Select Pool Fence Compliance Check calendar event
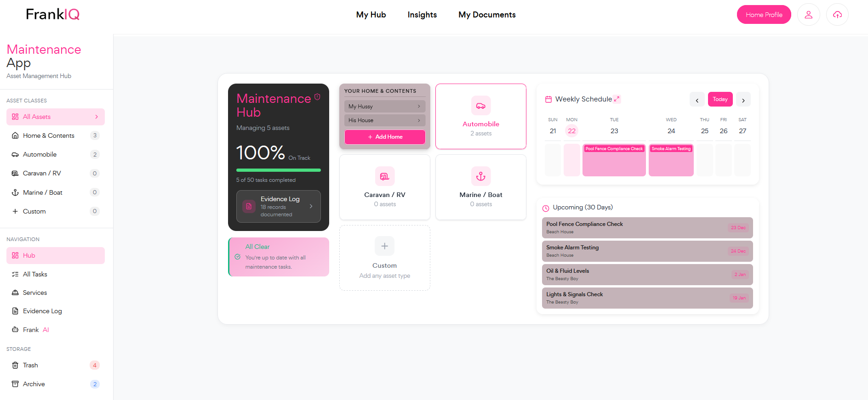 click(614, 149)
